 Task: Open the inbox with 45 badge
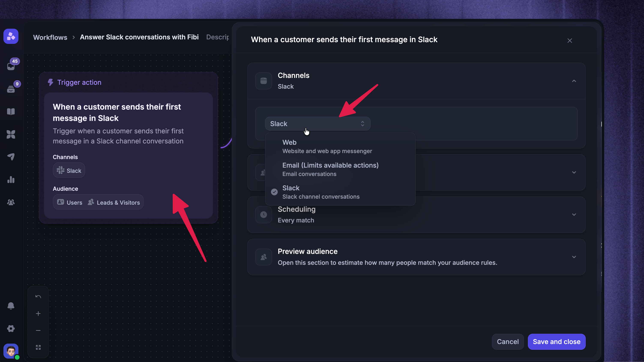coord(11,66)
